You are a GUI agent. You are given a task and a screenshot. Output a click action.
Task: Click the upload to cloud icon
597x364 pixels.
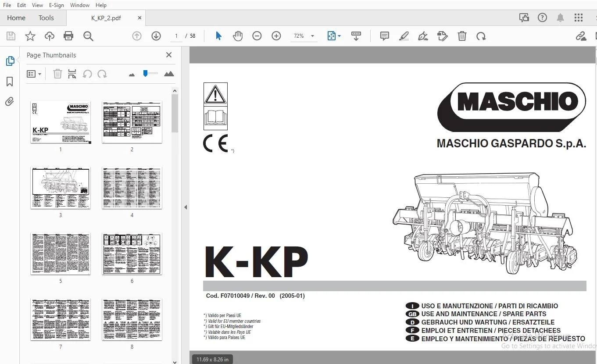pos(49,36)
